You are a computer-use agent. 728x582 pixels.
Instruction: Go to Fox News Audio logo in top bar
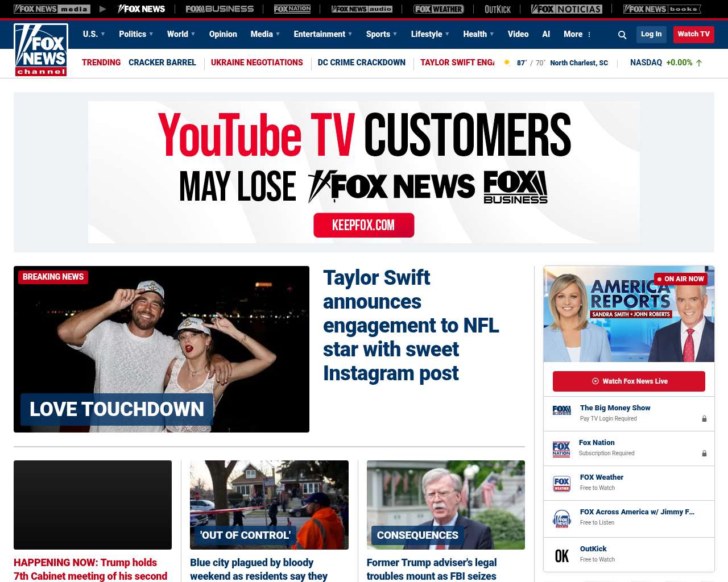click(x=362, y=9)
